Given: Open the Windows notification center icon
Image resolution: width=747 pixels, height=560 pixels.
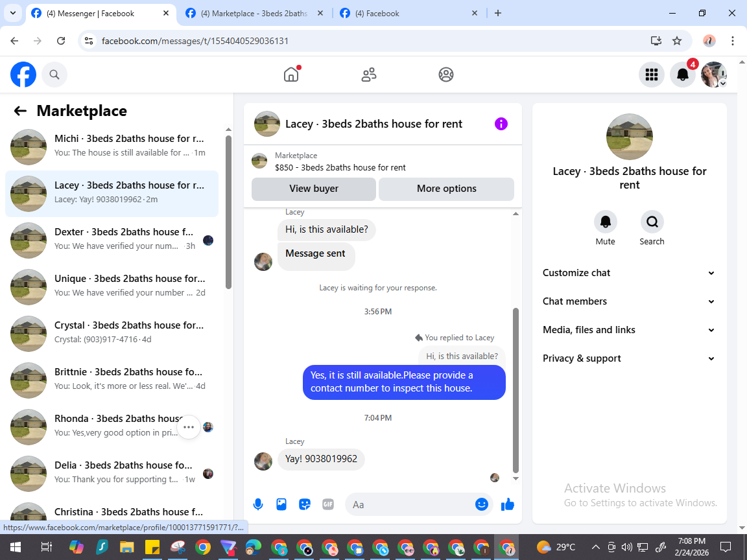Looking at the screenshot, I should point(726,547).
